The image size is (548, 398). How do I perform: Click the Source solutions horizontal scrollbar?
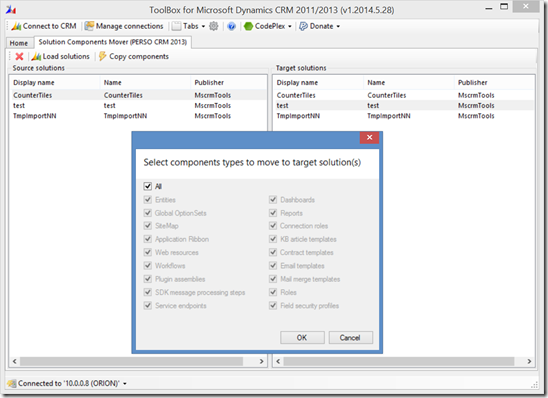131,361
